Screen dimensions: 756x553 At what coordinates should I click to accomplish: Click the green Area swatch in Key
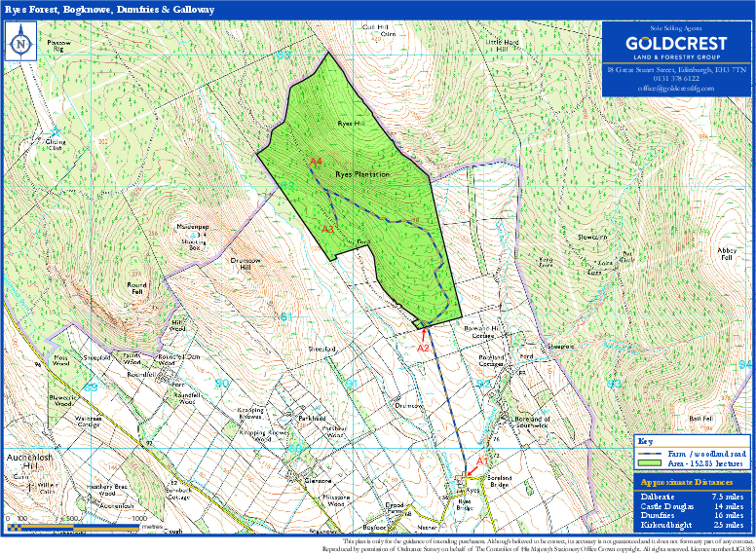click(x=652, y=463)
